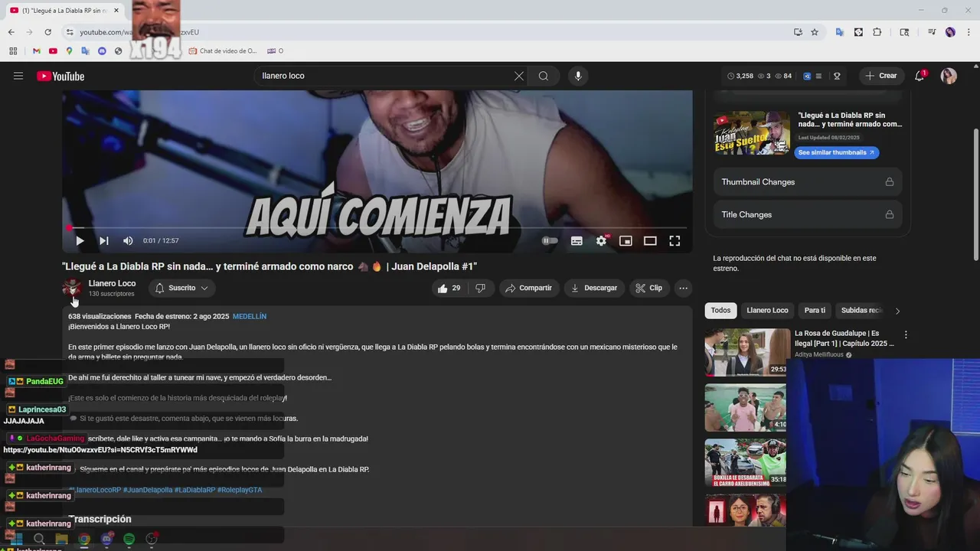Play the video
Image resolution: width=980 pixels, height=551 pixels.
(x=80, y=240)
